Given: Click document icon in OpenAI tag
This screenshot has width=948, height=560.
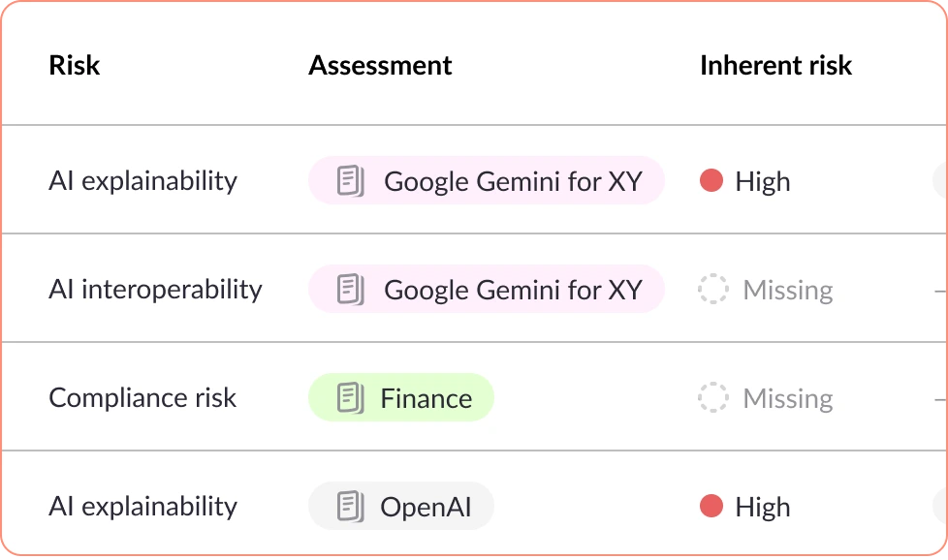Looking at the screenshot, I should (x=350, y=507).
